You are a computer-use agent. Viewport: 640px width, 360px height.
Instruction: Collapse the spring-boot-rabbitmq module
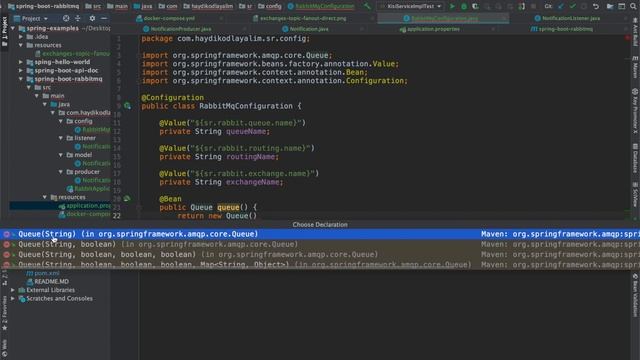[21, 79]
